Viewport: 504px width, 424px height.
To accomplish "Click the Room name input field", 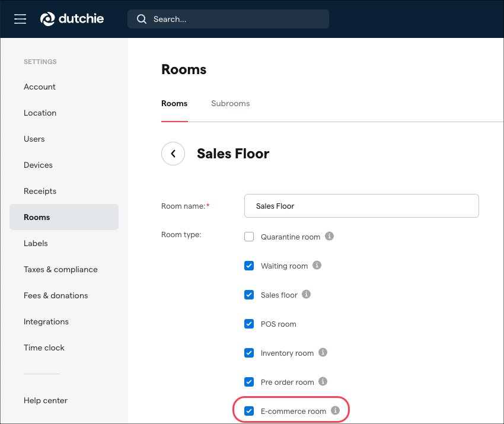I will [x=362, y=206].
